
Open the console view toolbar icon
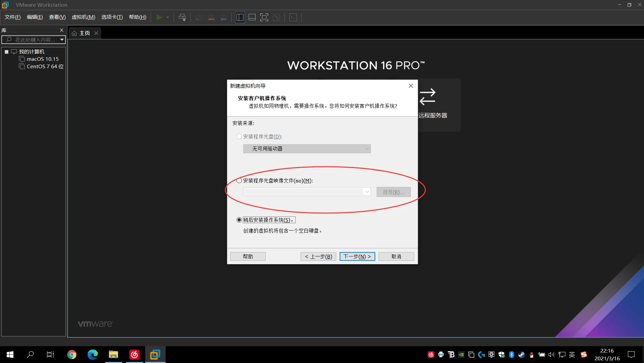293,17
